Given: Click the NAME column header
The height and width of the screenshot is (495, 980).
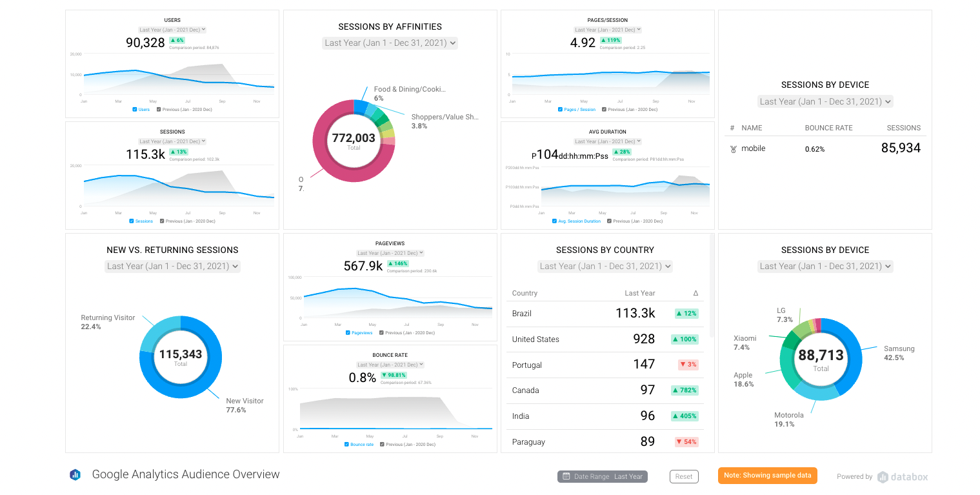Looking at the screenshot, I should pyautogui.click(x=752, y=128).
